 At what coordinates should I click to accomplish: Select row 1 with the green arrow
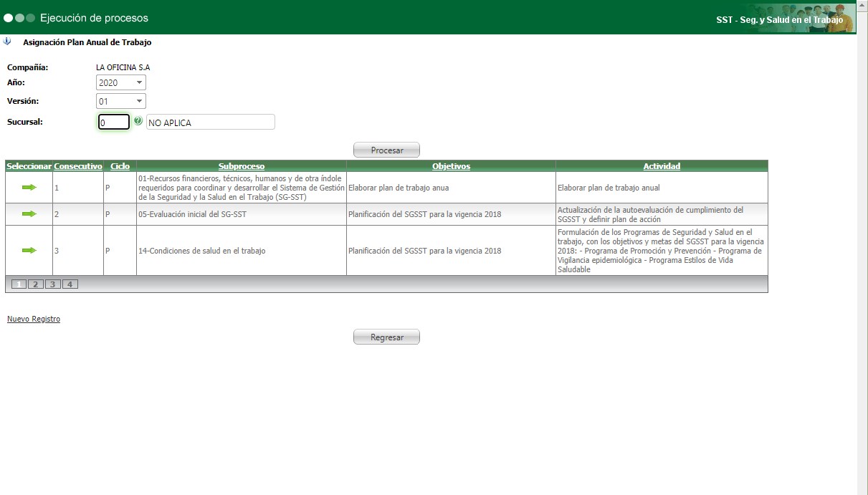[29, 187]
